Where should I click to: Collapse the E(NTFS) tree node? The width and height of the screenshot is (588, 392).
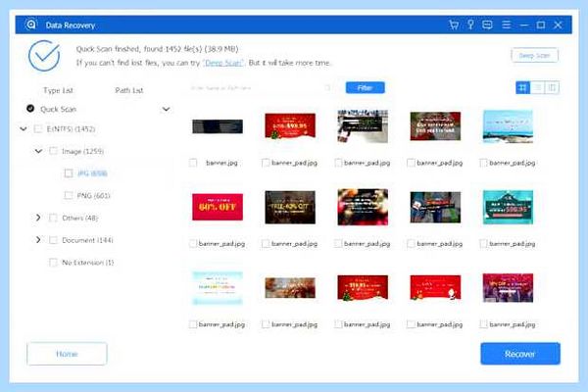coord(24,129)
